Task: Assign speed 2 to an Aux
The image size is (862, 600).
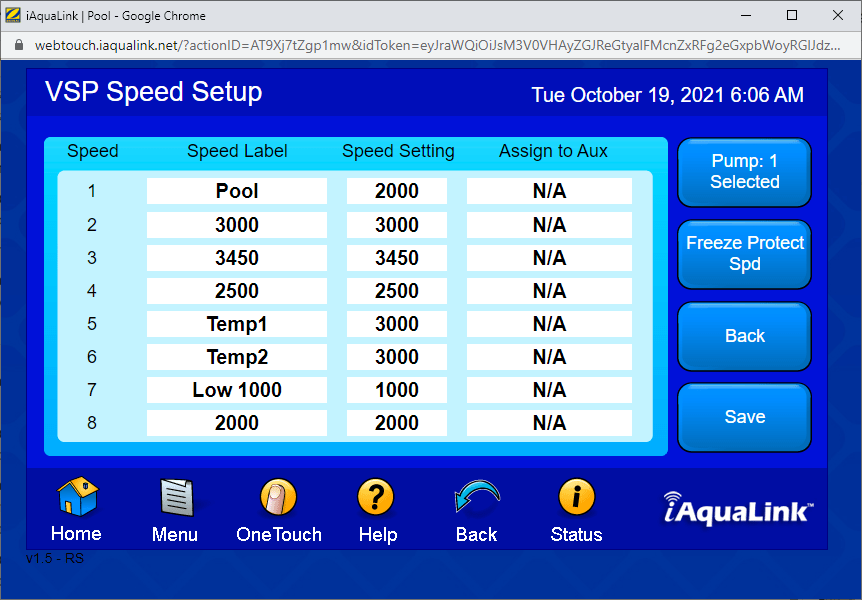Action: 549,225
